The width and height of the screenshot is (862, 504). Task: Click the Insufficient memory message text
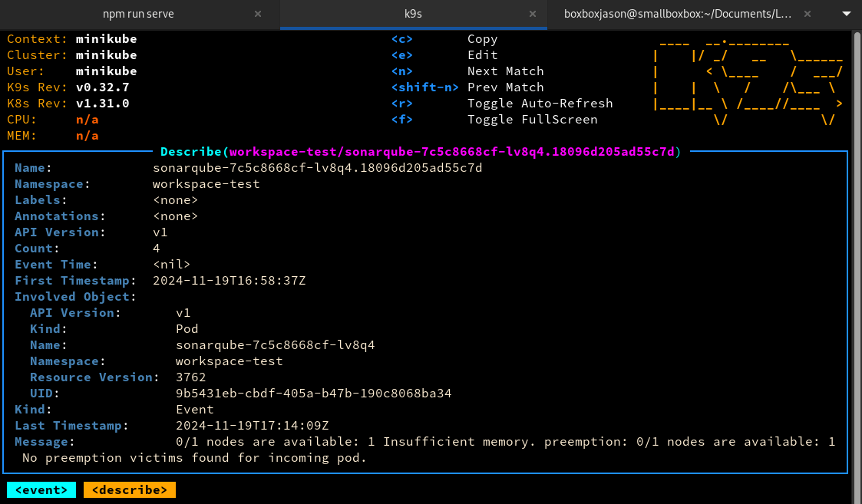tap(459, 441)
